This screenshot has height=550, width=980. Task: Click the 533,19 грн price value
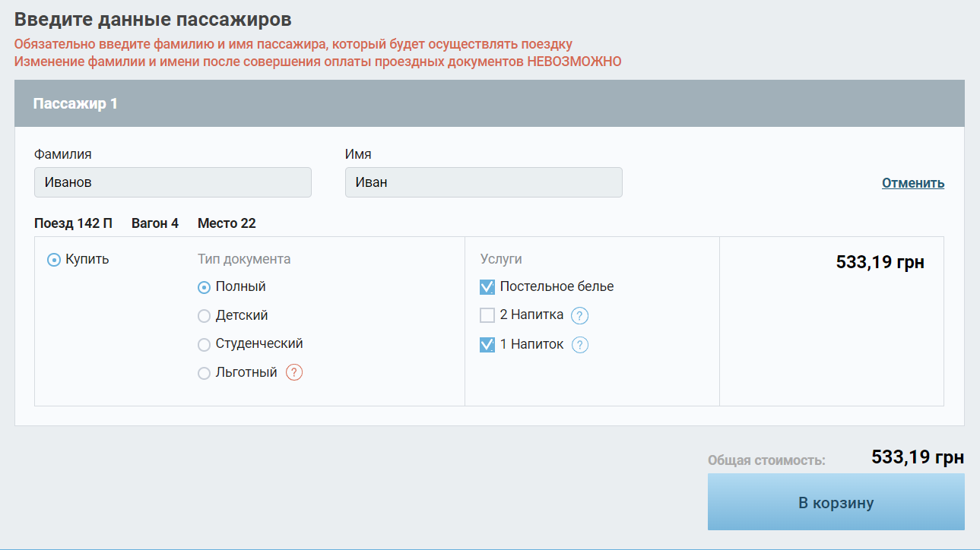(879, 262)
